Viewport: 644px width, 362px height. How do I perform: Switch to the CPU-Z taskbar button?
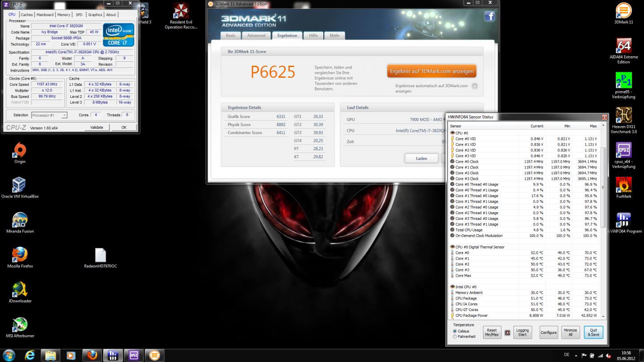(x=133, y=355)
